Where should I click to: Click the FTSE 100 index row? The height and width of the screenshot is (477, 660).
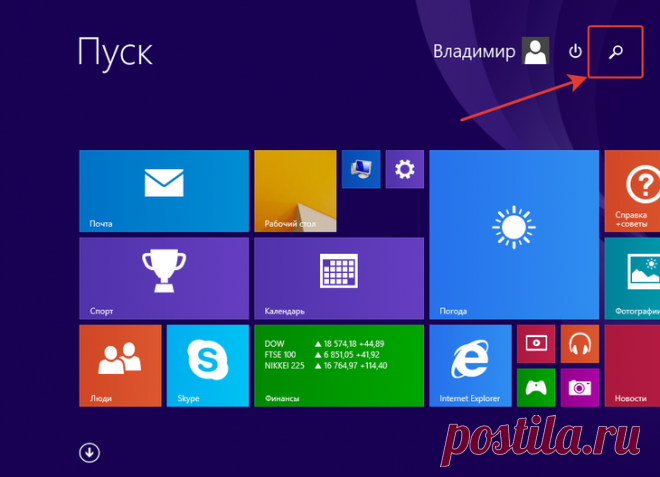322,354
